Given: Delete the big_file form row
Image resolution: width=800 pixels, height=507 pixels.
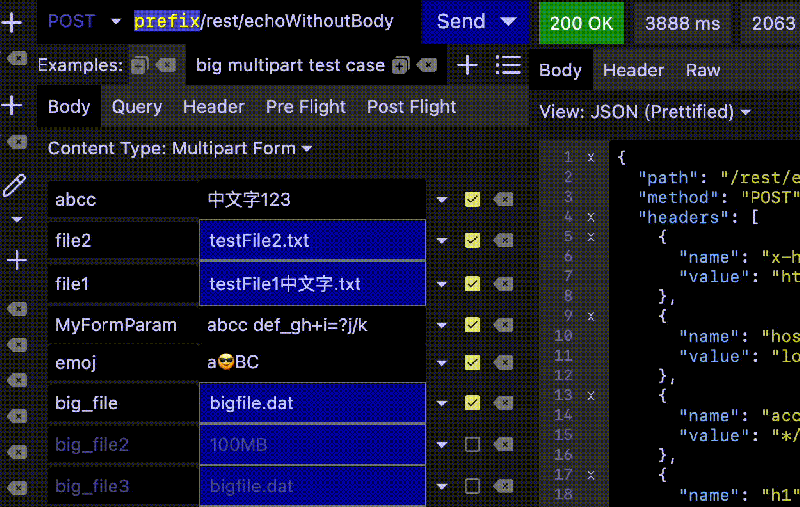Looking at the screenshot, I should tap(504, 403).
